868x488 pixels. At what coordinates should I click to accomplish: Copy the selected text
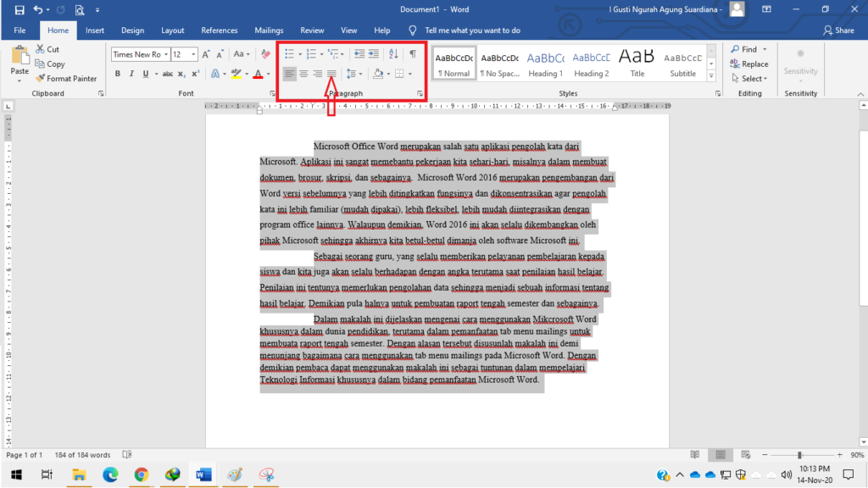[50, 64]
